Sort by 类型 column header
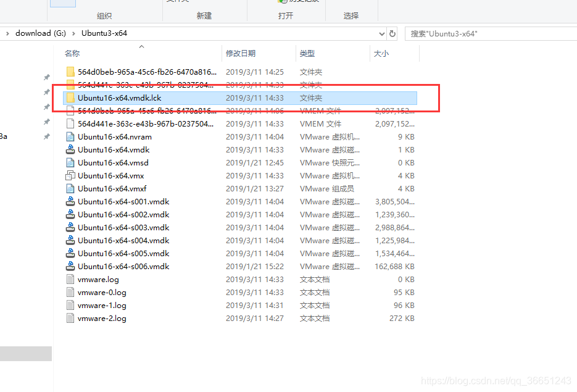Viewport: 577px width, 392px height. click(307, 53)
